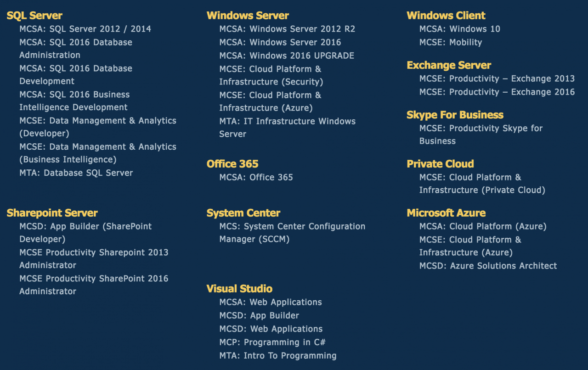Screen dimensions: 588x370
Task: Select MCP: Programming in C#
Action: [272, 342]
